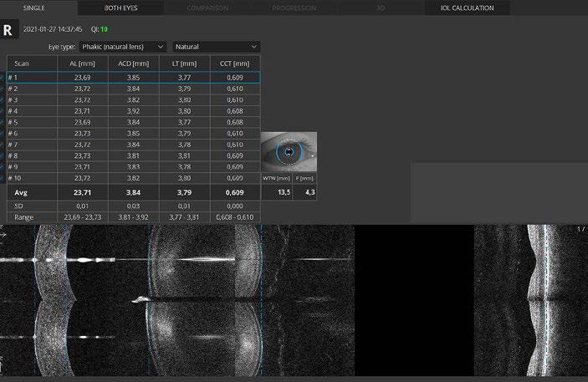Click AL value 23,73 in scan # 6
This screenshot has width=588, height=382.
(82, 134)
